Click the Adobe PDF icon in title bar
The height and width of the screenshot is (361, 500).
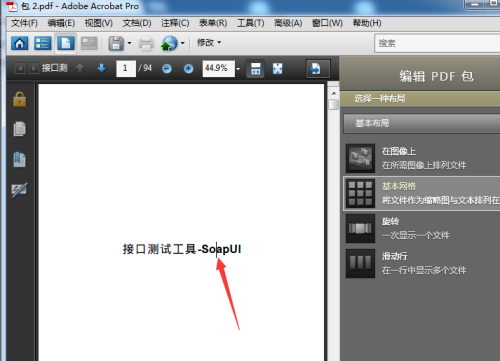tap(12, 6)
